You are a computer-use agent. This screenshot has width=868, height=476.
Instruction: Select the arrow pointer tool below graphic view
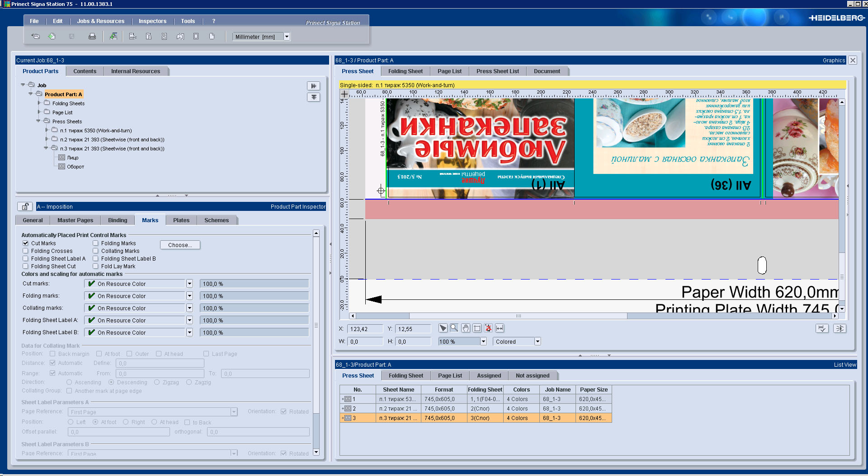click(x=443, y=328)
